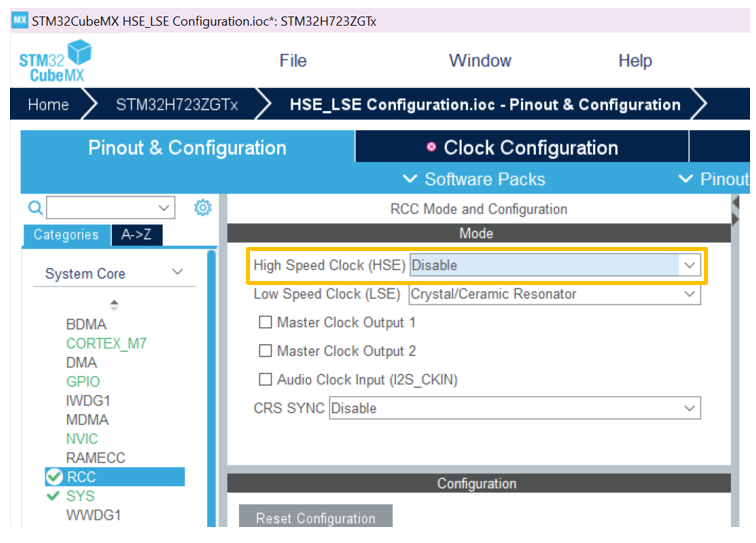756x543 pixels.
Task: Open the CRS SYNC dropdown
Action: coord(515,408)
